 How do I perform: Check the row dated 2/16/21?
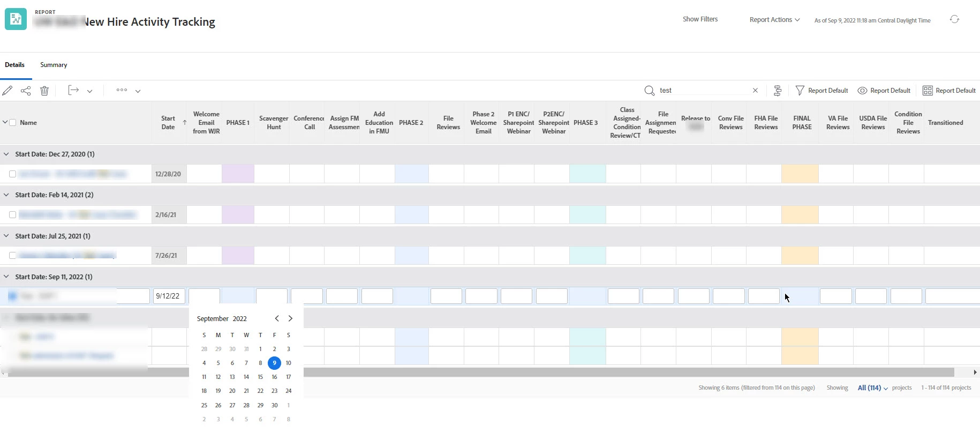12,215
